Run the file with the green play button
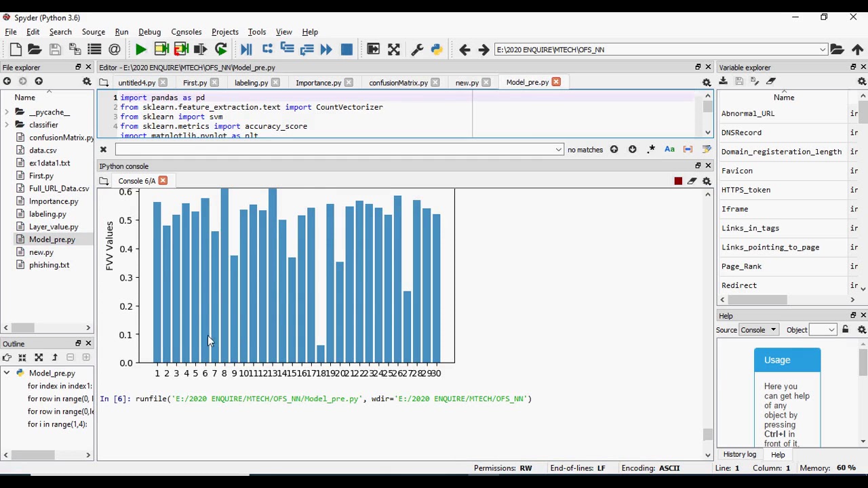 tap(140, 49)
